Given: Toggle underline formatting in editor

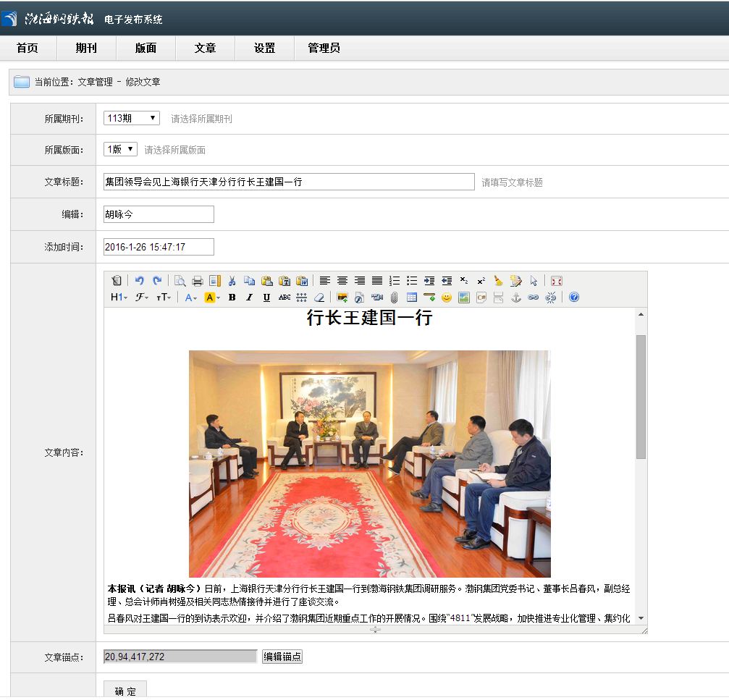Looking at the screenshot, I should coord(266,298).
